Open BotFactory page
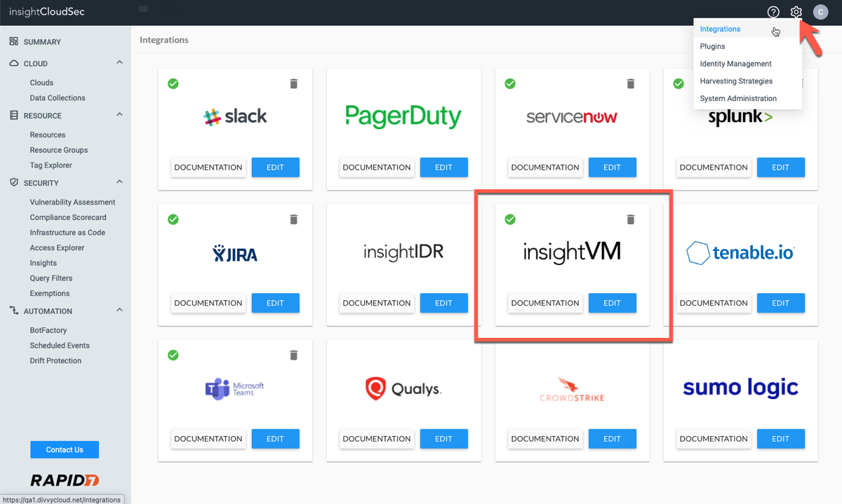842x504 pixels. point(48,330)
